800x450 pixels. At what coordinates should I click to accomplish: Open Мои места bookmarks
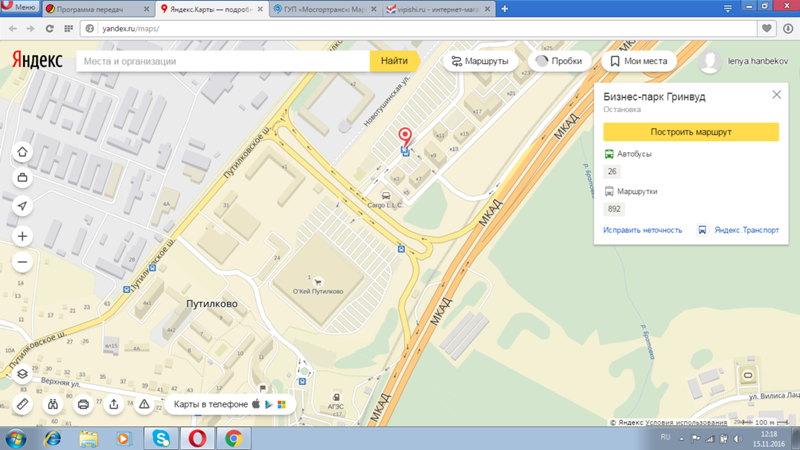[639, 61]
